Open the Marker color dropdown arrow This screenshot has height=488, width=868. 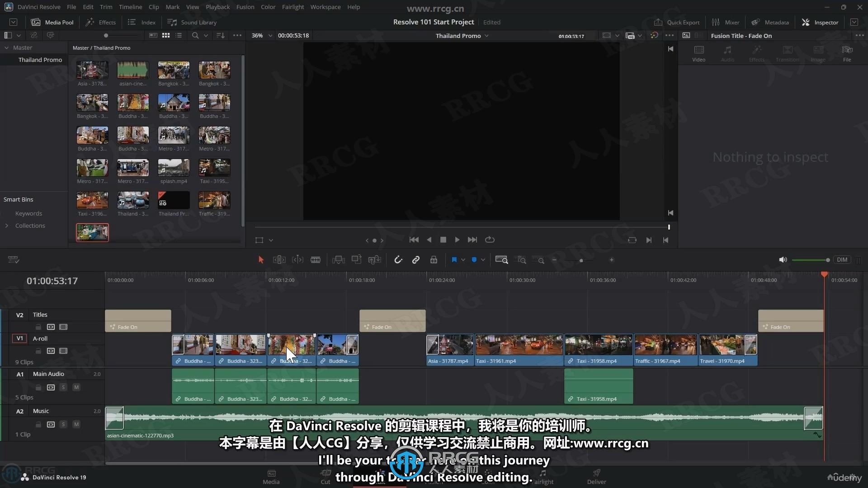click(483, 260)
